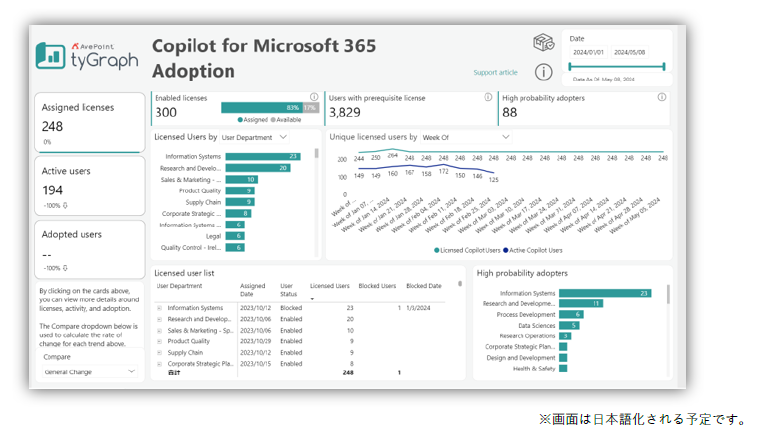Click the Quality Control - Irel... bar
This screenshot has width=758, height=437.
(x=235, y=248)
